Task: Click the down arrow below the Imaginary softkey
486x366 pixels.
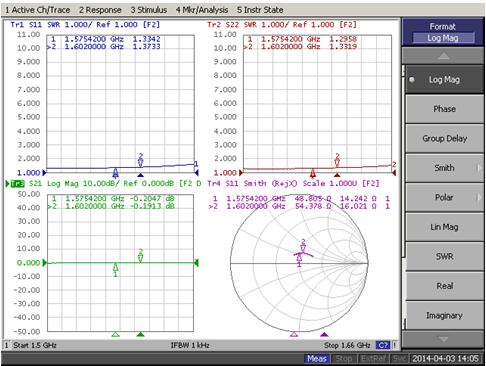Action: [443, 339]
